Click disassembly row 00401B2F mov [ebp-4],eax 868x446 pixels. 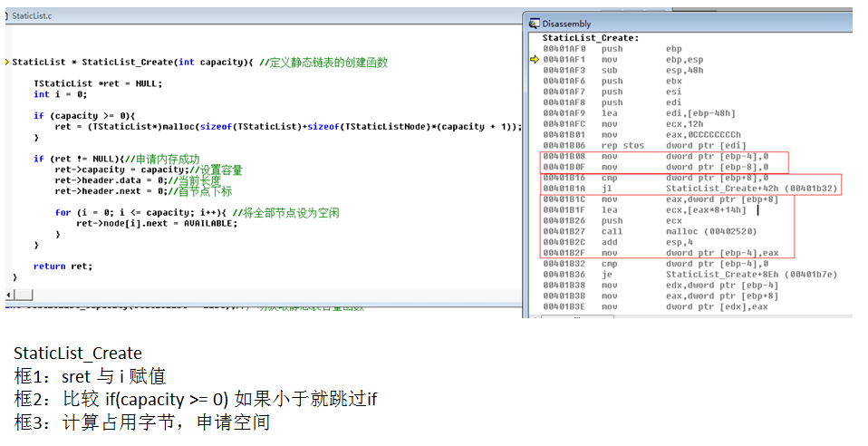tap(661, 253)
